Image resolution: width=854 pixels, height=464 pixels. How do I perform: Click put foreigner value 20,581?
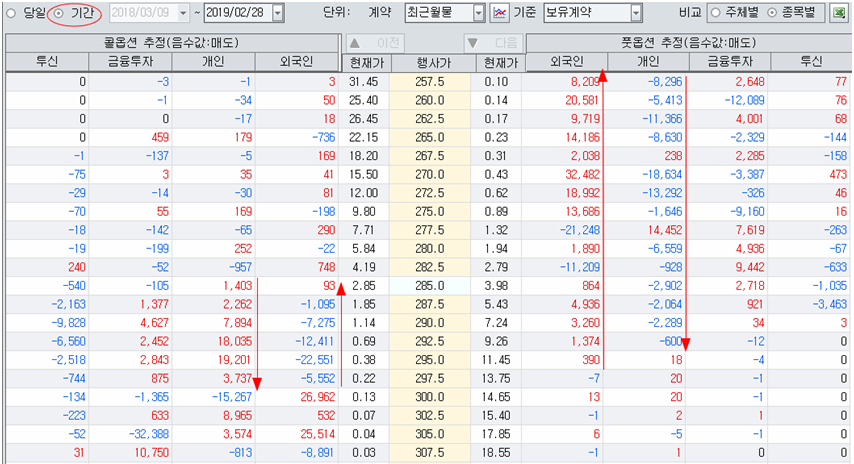(582, 100)
